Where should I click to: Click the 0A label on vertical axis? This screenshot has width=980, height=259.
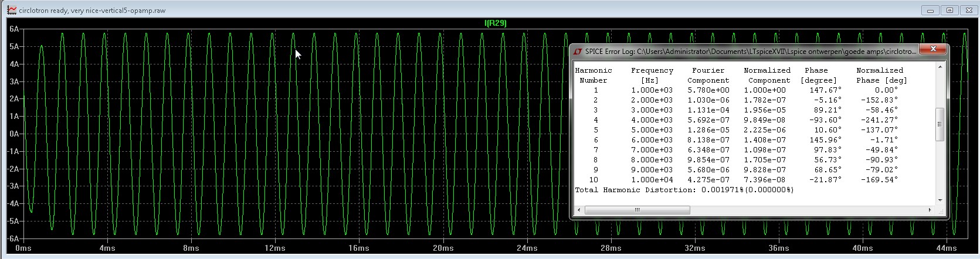[x=14, y=134]
